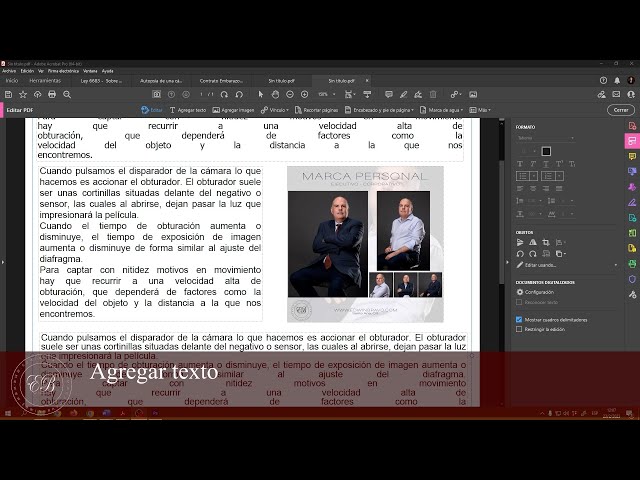Image resolution: width=640 pixels, height=480 pixels.
Task: Click the Configuración gear icon
Action: 520,292
